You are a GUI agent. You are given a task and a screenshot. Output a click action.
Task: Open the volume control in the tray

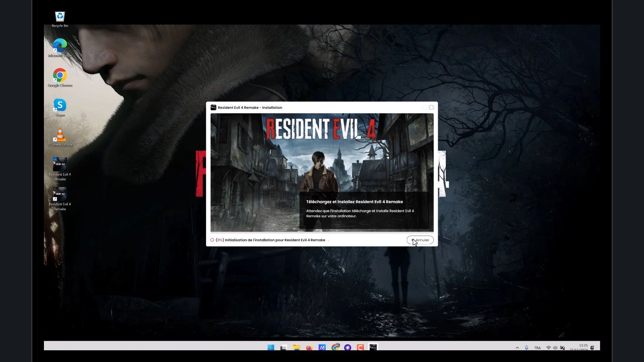click(x=555, y=348)
